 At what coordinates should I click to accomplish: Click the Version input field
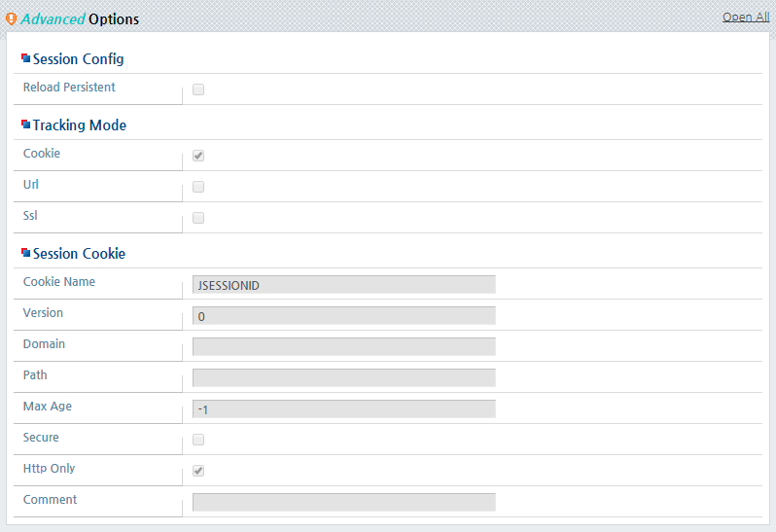344,316
